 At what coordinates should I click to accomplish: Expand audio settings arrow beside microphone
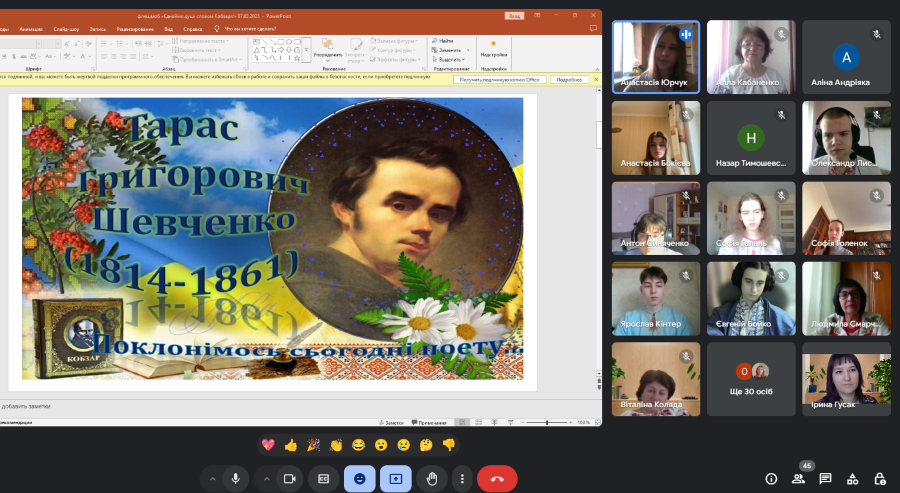click(x=212, y=479)
